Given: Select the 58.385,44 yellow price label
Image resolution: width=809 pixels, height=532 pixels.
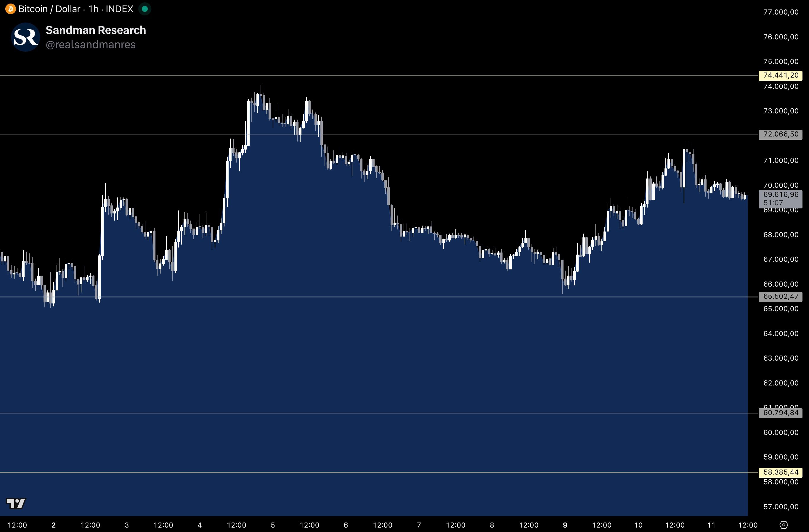Looking at the screenshot, I should [x=781, y=472].
